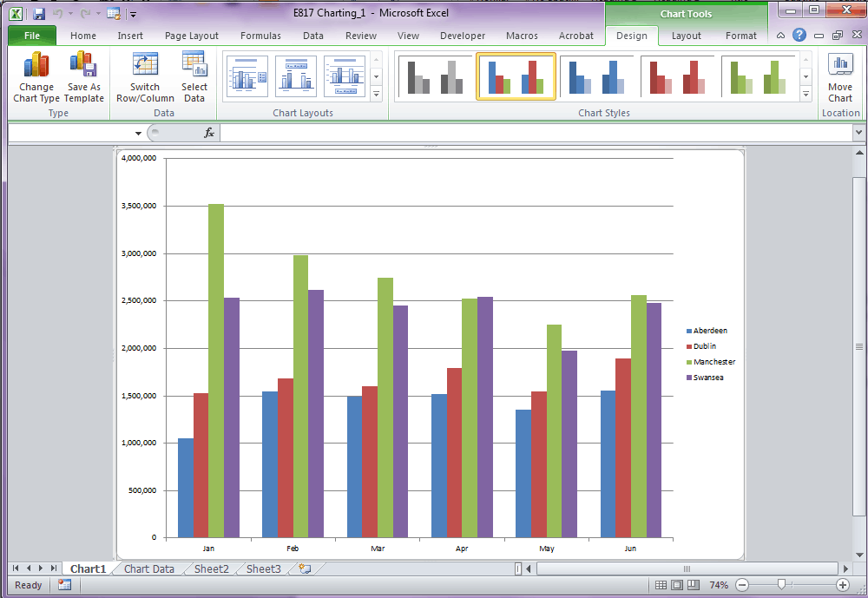Expand the Chart Styles gallery

click(805, 94)
